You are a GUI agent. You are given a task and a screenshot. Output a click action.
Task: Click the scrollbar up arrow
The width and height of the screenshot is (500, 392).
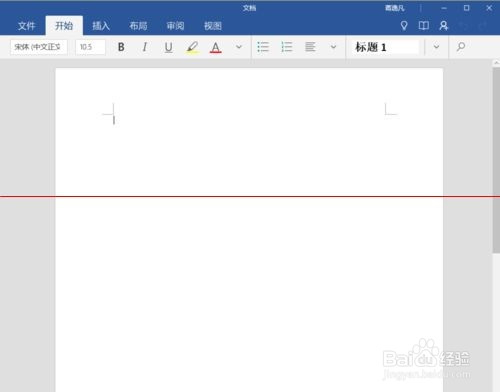click(x=496, y=63)
